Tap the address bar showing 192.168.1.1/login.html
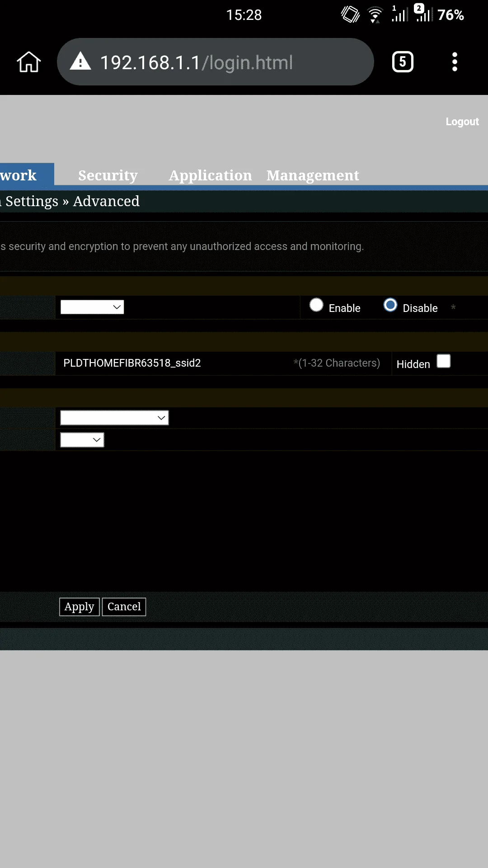 [216, 62]
